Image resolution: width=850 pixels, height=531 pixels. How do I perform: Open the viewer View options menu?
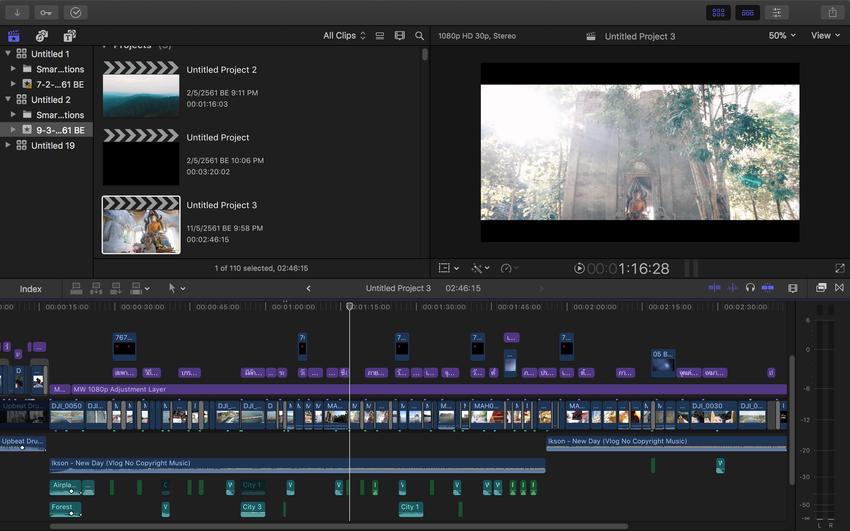point(825,35)
